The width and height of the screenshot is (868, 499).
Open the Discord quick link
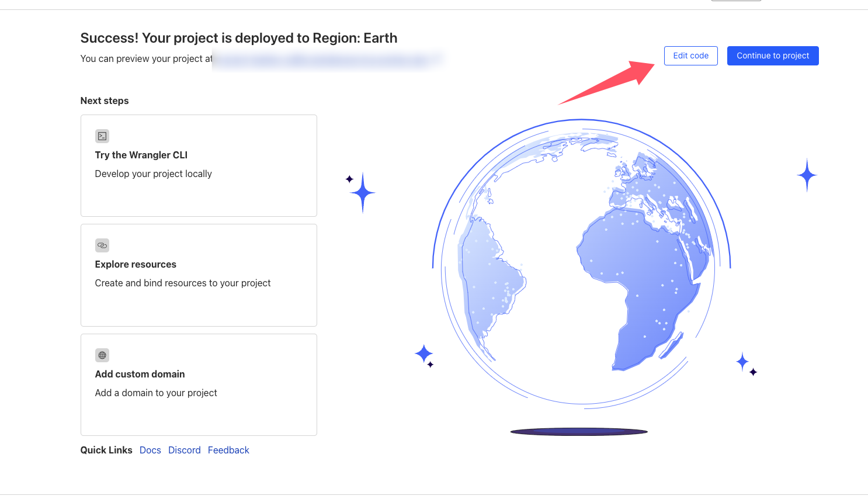point(185,450)
